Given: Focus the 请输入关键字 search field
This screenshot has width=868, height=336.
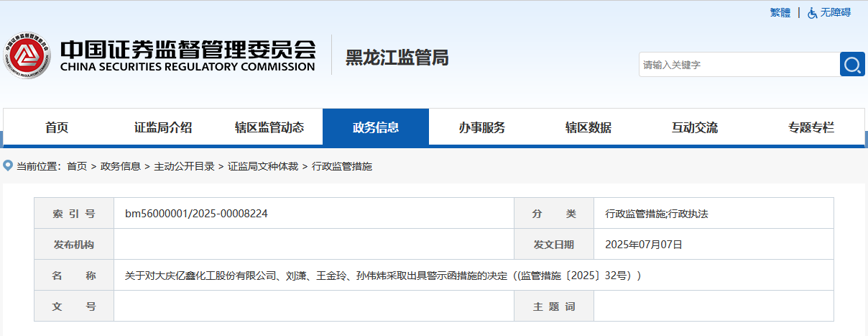Looking at the screenshot, I should [x=739, y=65].
